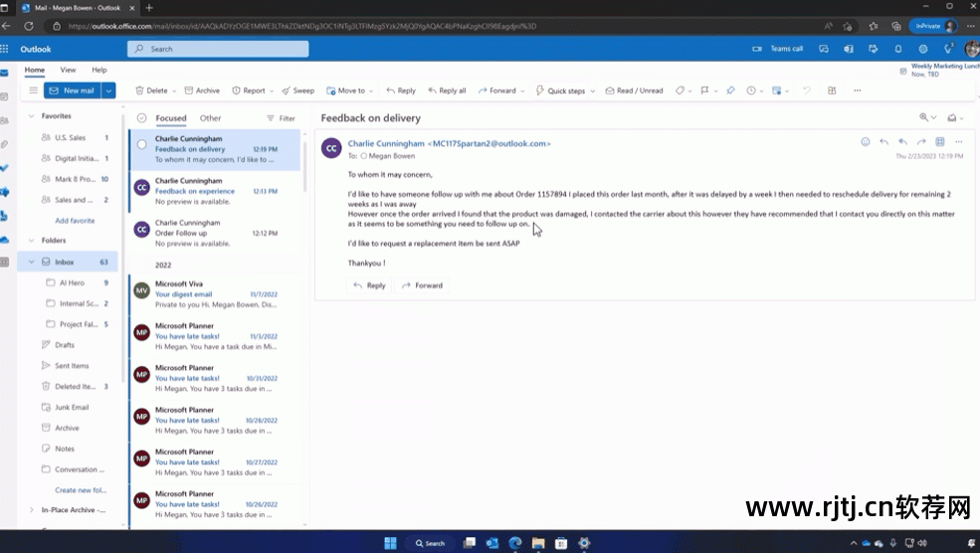Click the Add favorite link

point(75,221)
